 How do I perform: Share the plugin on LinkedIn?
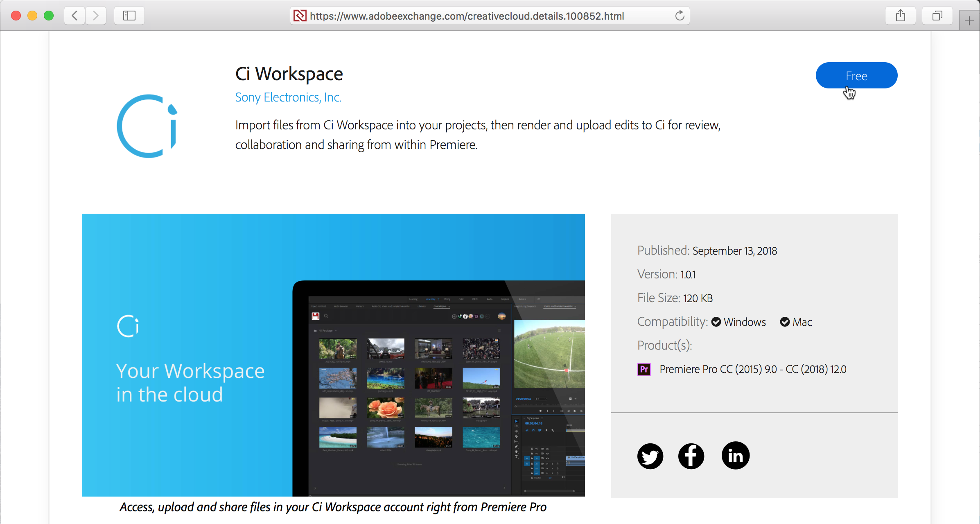pos(736,456)
